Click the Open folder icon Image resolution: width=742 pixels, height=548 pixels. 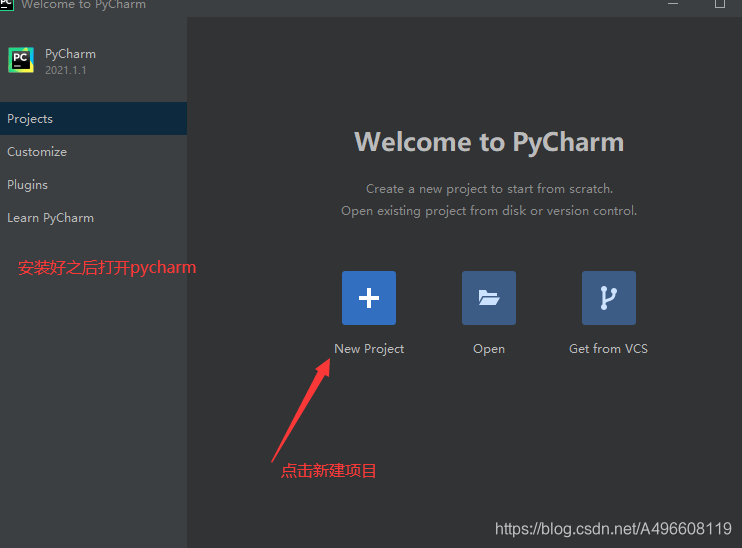[489, 298]
